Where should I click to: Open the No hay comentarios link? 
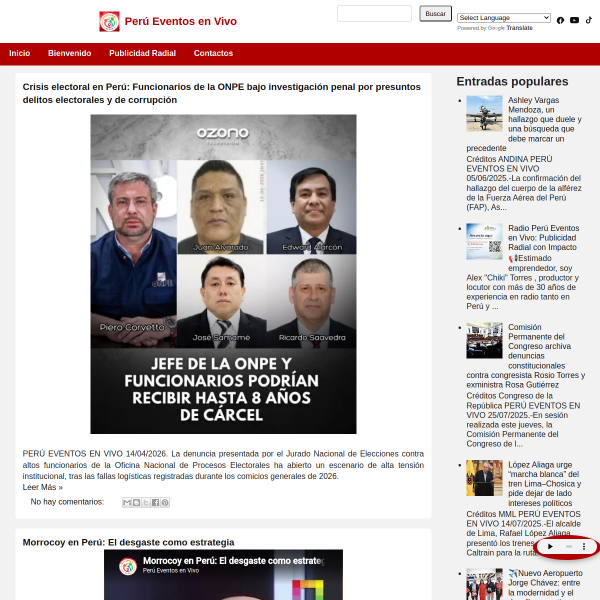[67, 502]
